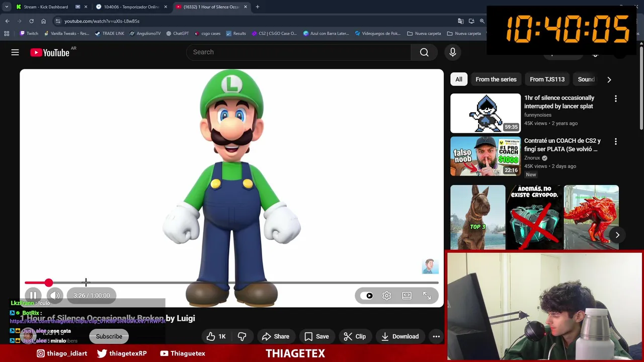
Task: Click the search magnifier button
Action: [x=424, y=52]
